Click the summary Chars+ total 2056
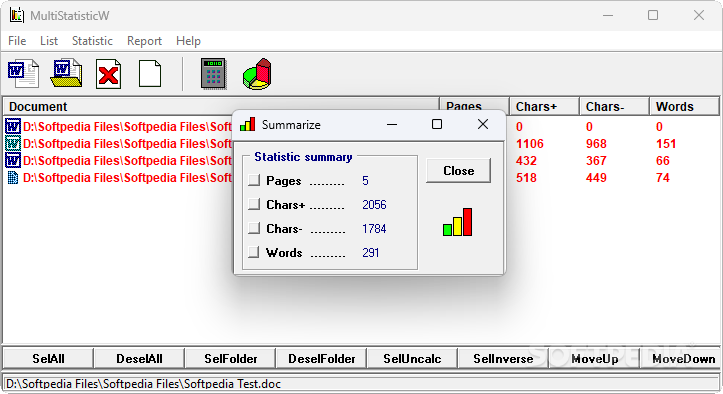 tap(374, 204)
